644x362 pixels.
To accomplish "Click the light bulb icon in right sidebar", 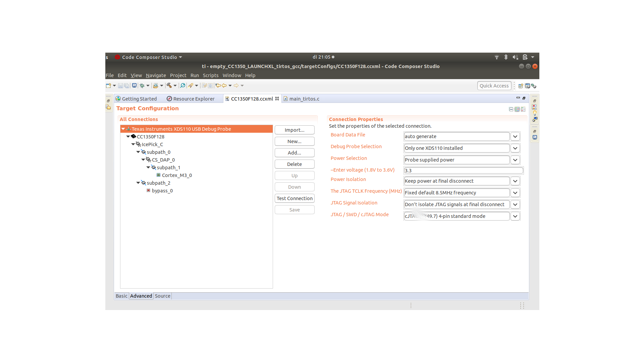I will tap(535, 113).
